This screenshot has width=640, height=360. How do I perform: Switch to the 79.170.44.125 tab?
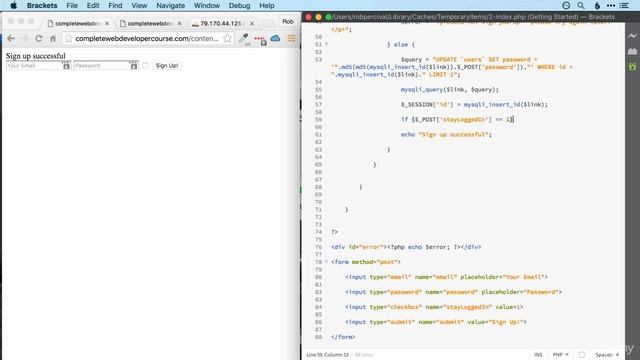coord(222,24)
